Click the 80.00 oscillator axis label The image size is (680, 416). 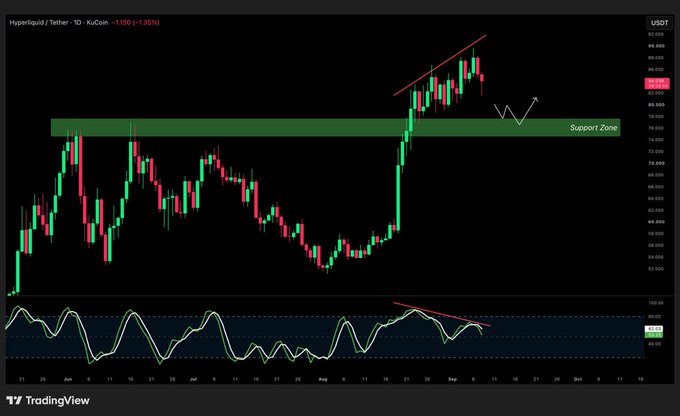[655, 317]
